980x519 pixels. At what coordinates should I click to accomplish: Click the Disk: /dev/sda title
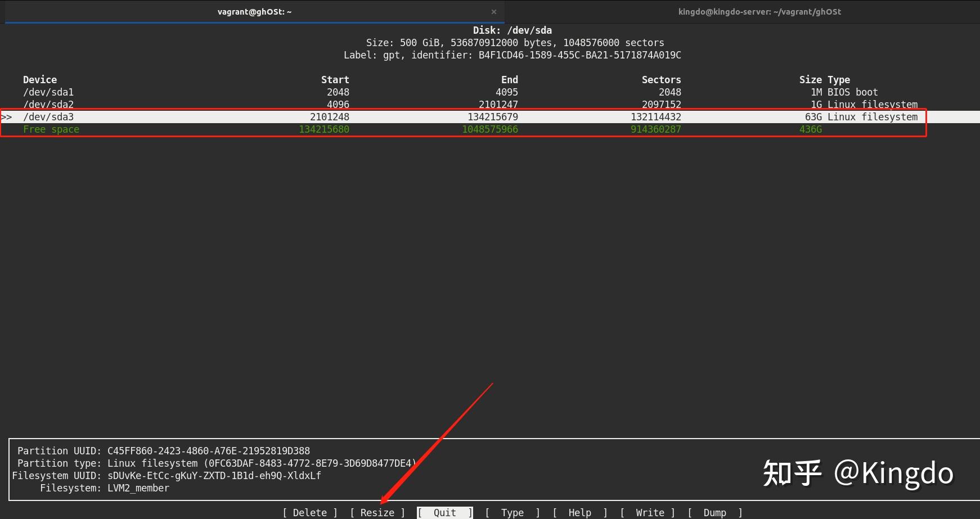tap(513, 30)
